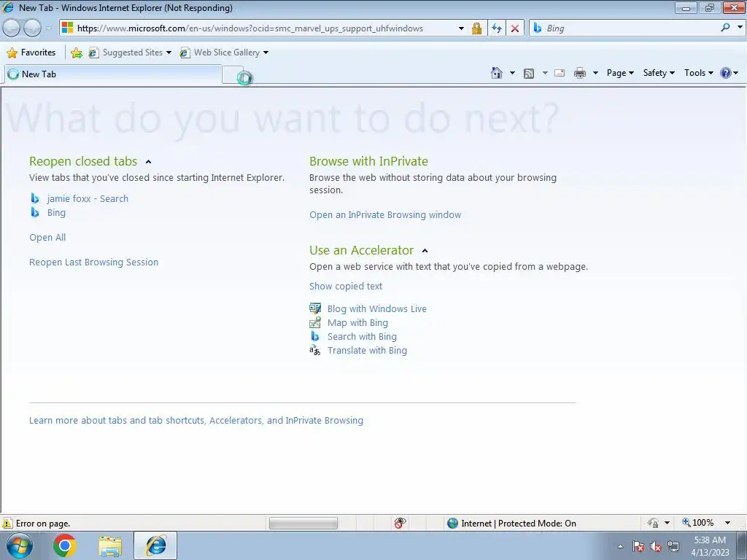The width and height of the screenshot is (747, 560).
Task: Expand the Home button dropdown arrow
Action: 512,73
